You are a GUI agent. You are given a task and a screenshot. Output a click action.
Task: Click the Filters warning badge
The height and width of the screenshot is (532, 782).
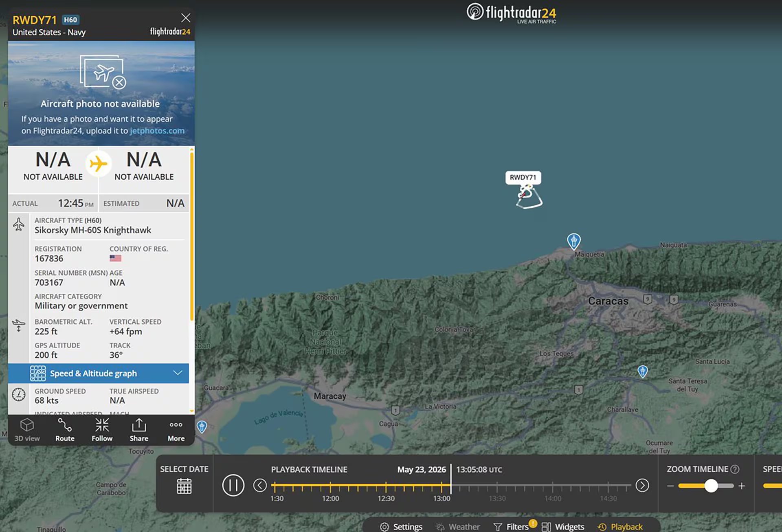tap(533, 523)
